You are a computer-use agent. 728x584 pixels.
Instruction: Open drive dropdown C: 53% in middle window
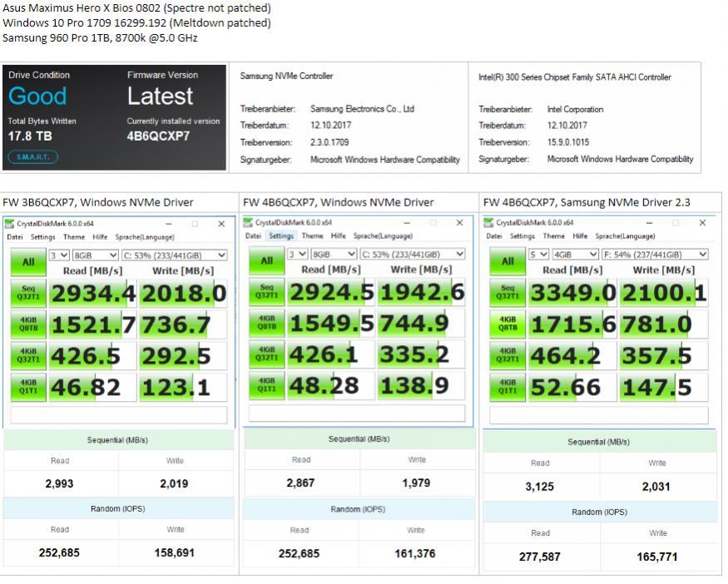click(413, 254)
